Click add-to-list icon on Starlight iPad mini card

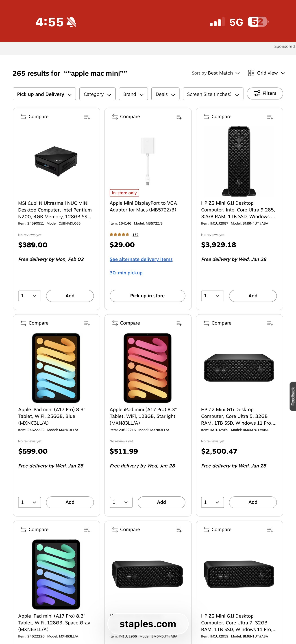(x=178, y=324)
